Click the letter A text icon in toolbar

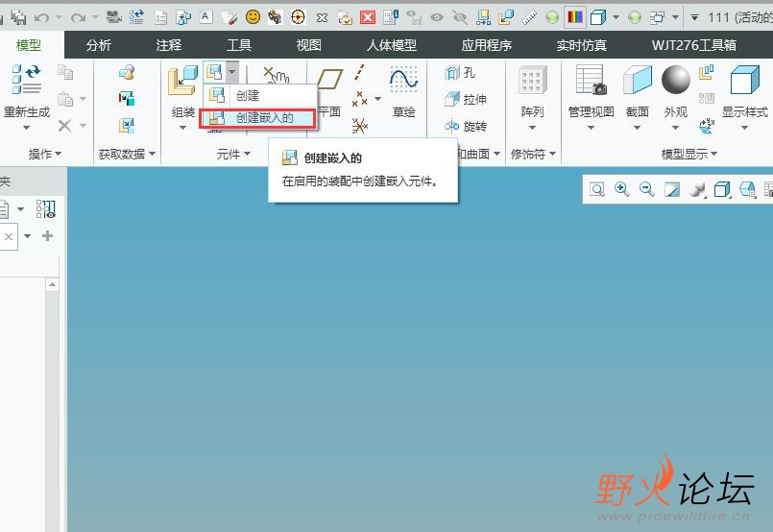[x=205, y=17]
